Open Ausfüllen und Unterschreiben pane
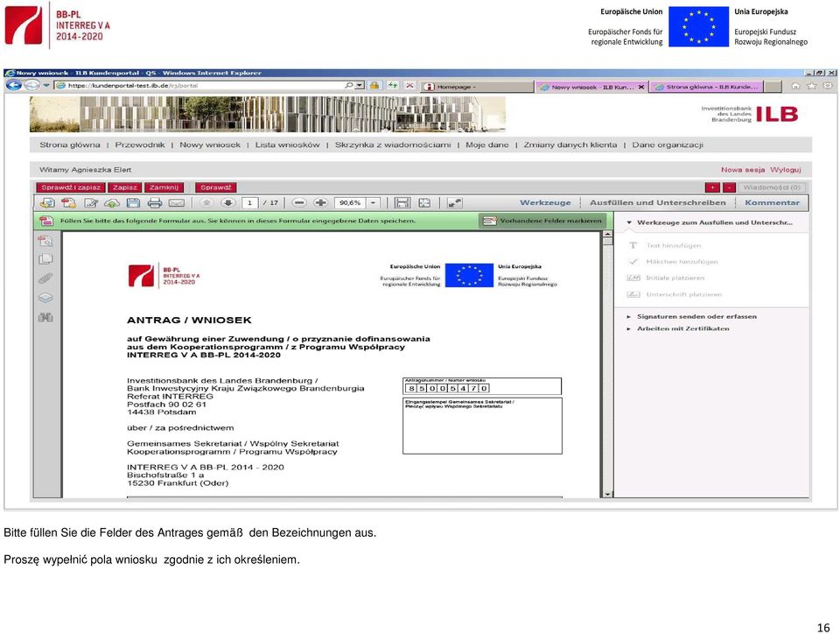 click(658, 202)
